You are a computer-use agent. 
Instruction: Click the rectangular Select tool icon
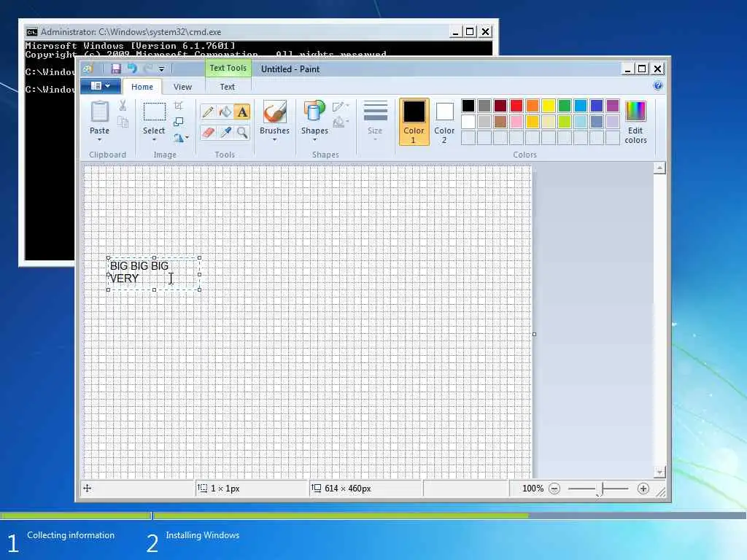pos(155,112)
